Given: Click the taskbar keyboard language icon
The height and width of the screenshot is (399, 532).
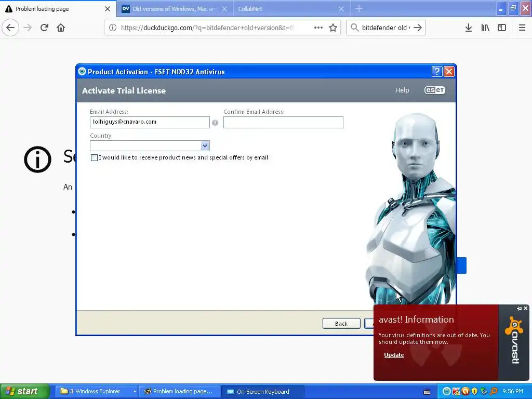Looking at the screenshot, I should coord(427,392).
